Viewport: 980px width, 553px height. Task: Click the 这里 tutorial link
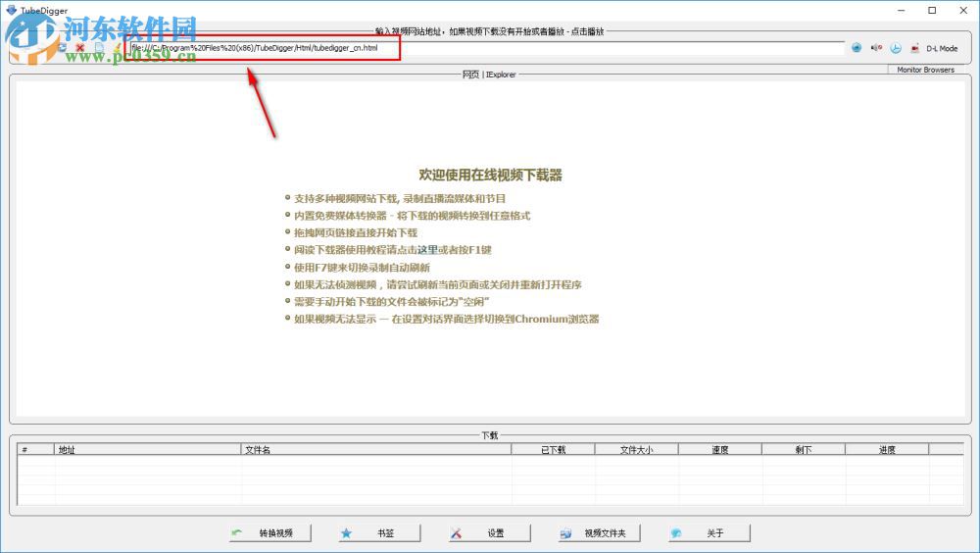click(428, 250)
